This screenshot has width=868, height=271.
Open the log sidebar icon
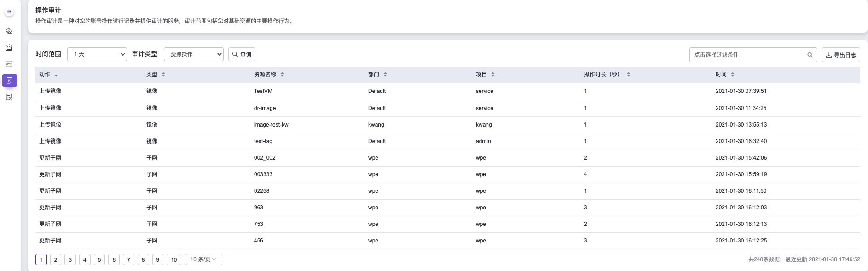pos(9,64)
